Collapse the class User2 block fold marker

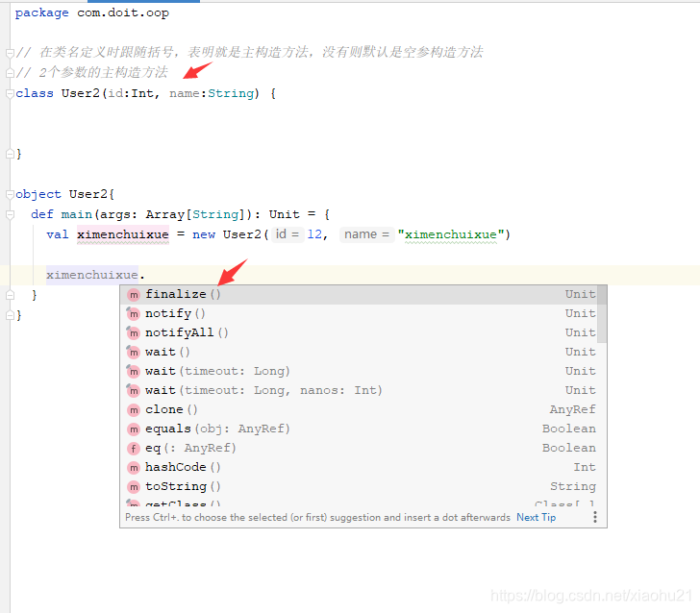[10, 93]
